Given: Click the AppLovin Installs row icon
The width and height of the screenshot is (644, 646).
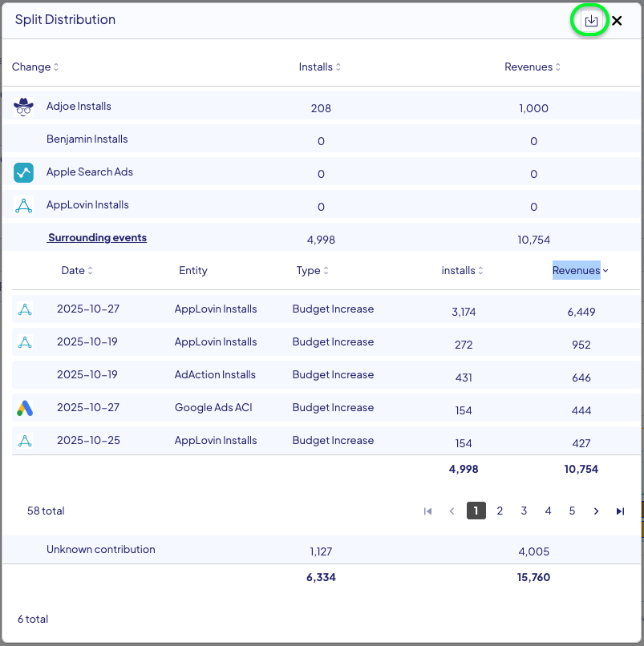Looking at the screenshot, I should point(24,205).
